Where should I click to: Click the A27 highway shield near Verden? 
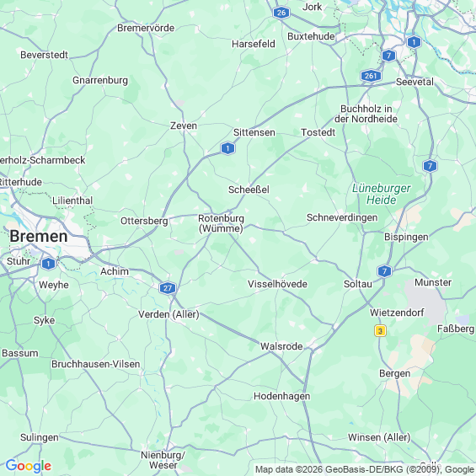pyautogui.click(x=168, y=288)
